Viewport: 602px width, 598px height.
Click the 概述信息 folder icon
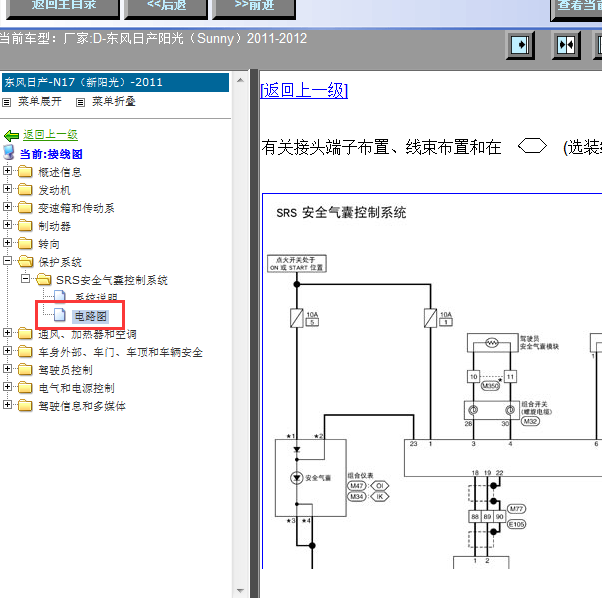(25, 171)
